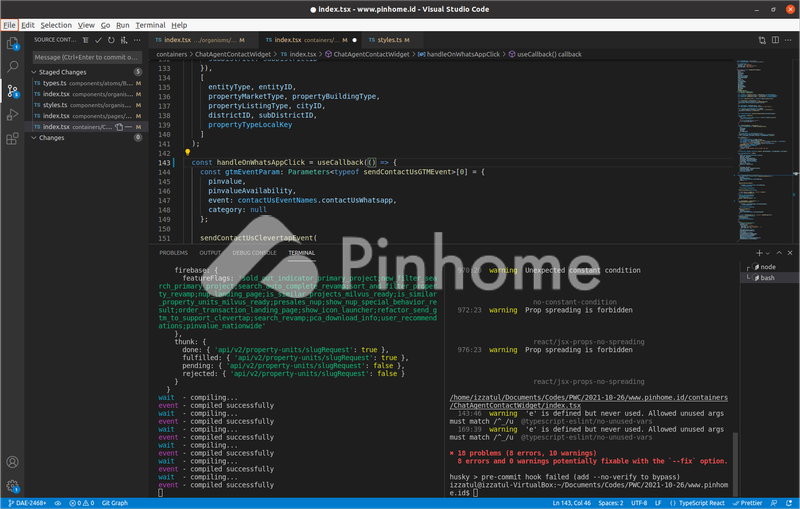
Task: Change the LF end of line sequence
Action: tap(658, 503)
